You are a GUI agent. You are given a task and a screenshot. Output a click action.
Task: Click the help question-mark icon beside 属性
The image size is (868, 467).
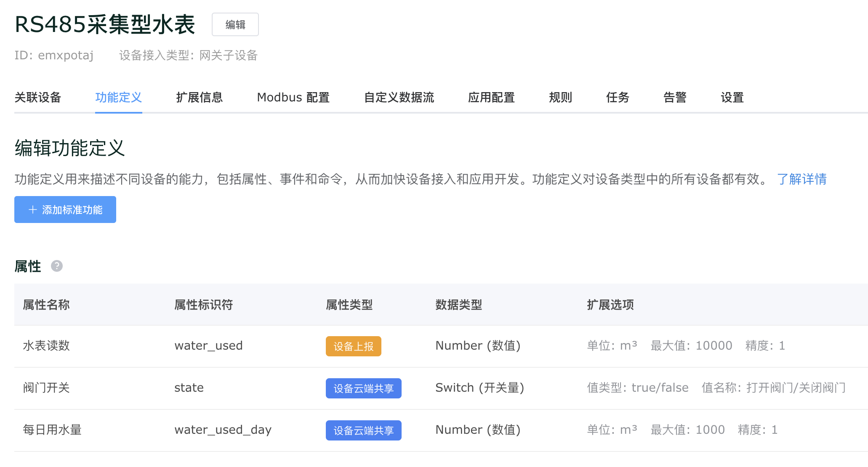click(57, 266)
